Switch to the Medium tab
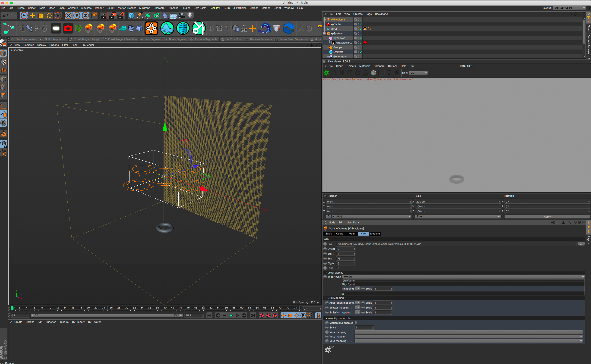Viewport: 591px width, 364px height. (375, 233)
